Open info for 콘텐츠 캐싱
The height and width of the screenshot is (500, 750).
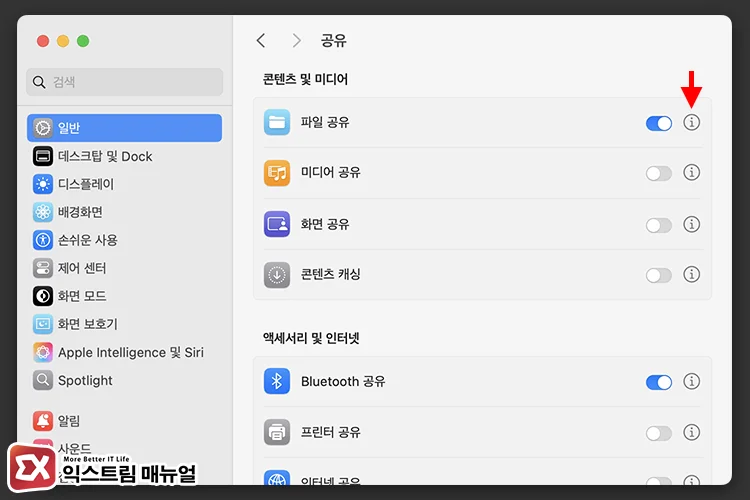691,274
